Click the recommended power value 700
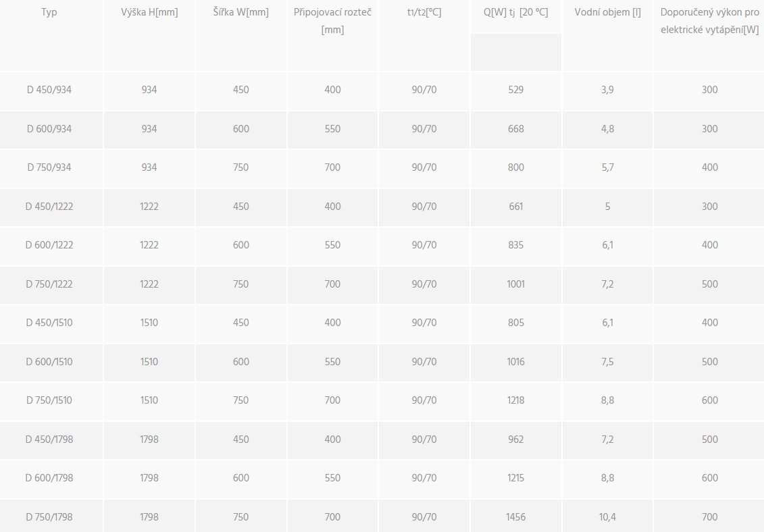The width and height of the screenshot is (764, 532). [x=709, y=517]
